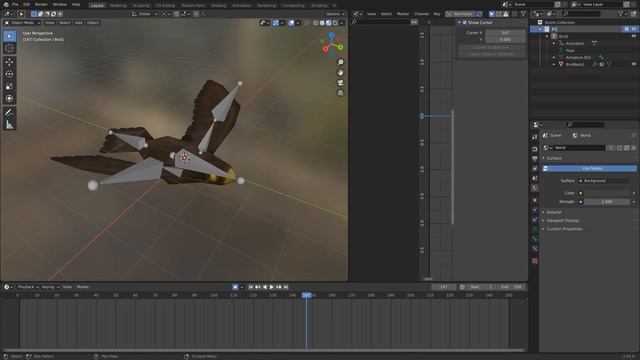Toggle auto keying record button in timeline
640x360 pixels.
235,287
